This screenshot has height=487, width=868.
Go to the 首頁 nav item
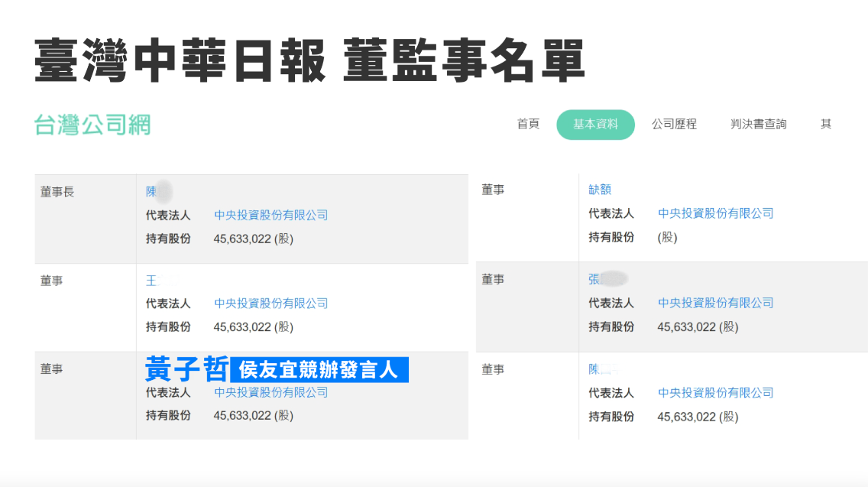pos(528,124)
